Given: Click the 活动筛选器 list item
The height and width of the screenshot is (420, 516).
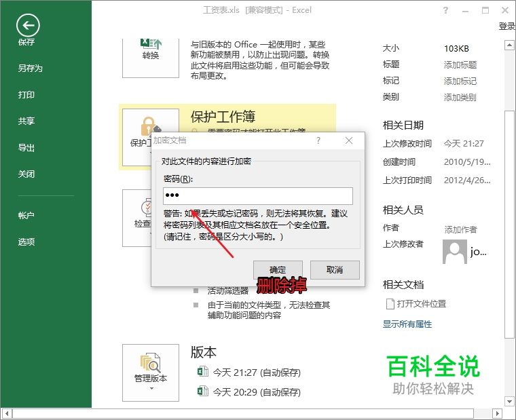Looking at the screenshot, I should [x=228, y=291].
